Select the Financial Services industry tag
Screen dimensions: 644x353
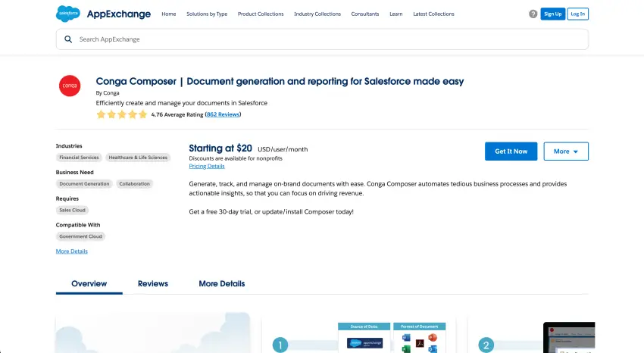point(79,158)
